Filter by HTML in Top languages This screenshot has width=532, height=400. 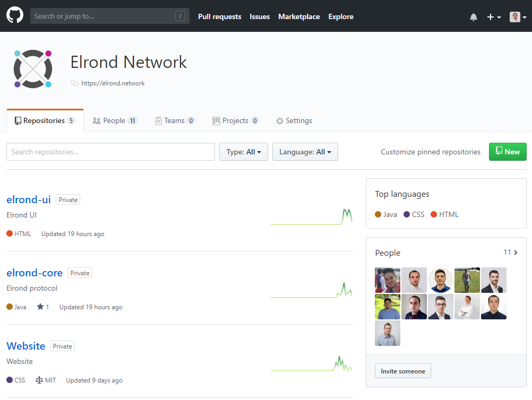444,214
